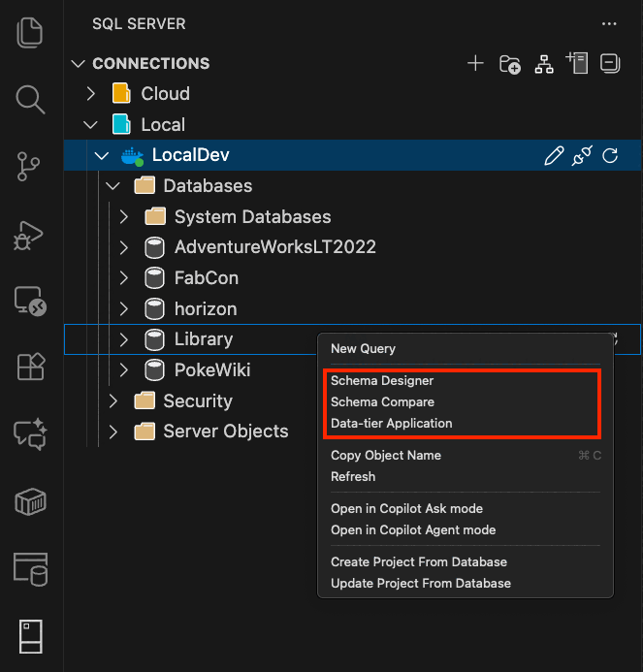Image resolution: width=643 pixels, height=672 pixels.
Task: Click the disconnect plug icon on LocalDev
Action: (x=582, y=156)
